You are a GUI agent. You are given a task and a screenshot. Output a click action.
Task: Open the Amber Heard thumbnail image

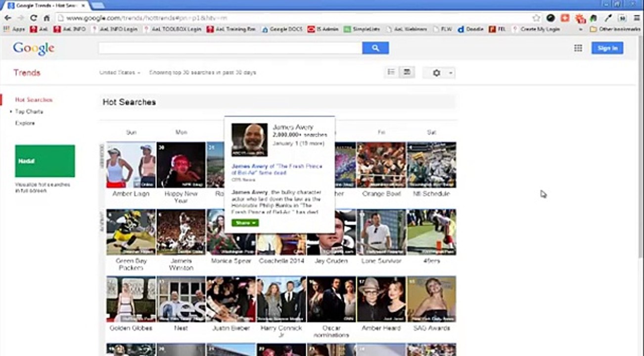[x=381, y=300]
